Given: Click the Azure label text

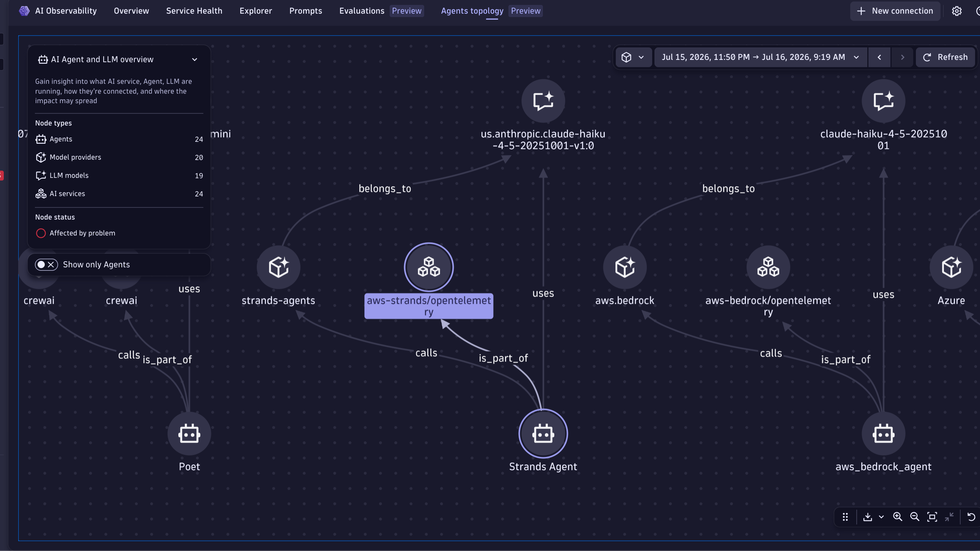Looking at the screenshot, I should tap(951, 300).
